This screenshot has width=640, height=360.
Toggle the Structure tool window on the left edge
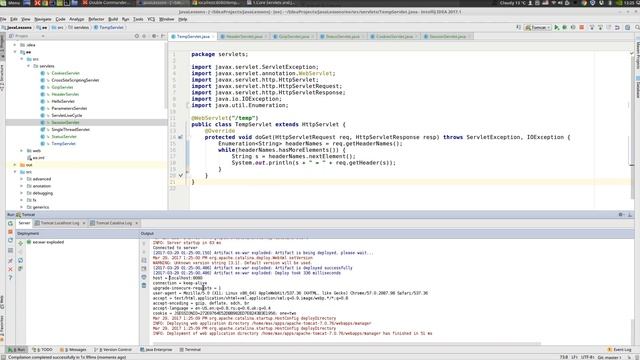point(2,77)
